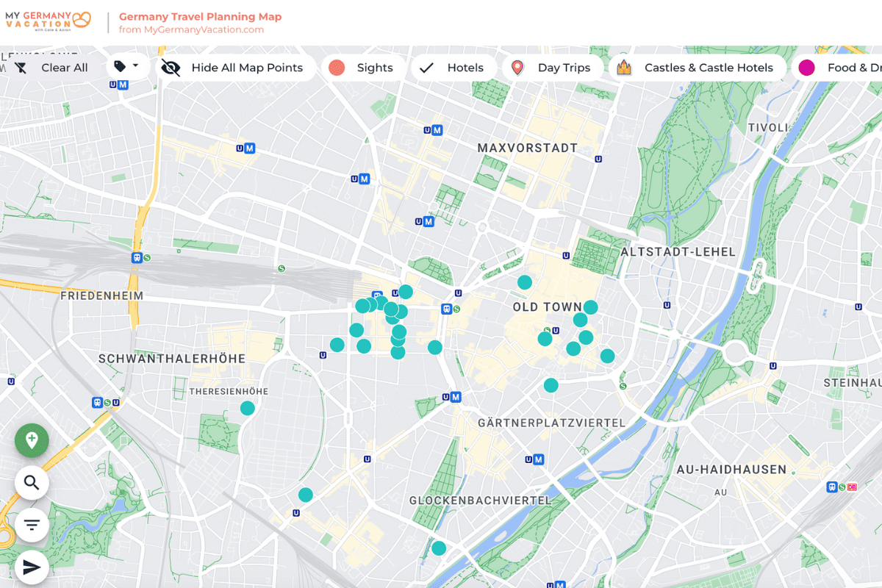The width and height of the screenshot is (882, 588).
Task: Click the My Germany Vacation logo
Action: tap(48, 21)
